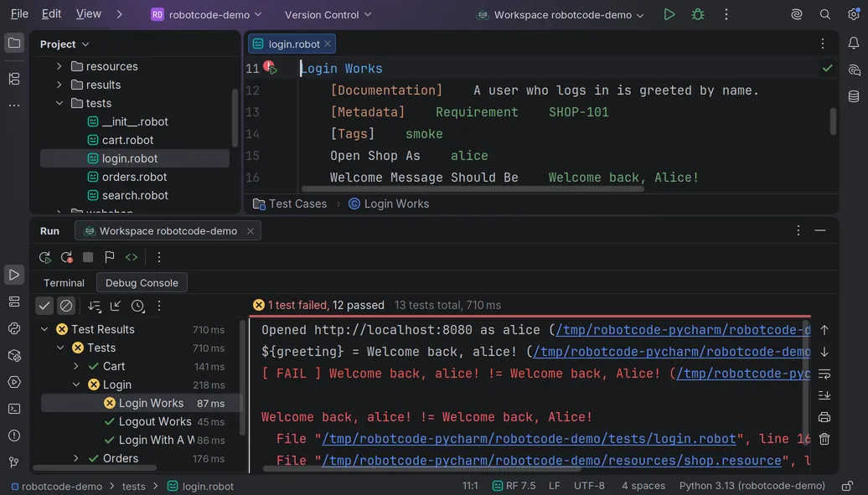The height and width of the screenshot is (495, 868).
Task: Stop the running process square button
Action: tap(88, 257)
